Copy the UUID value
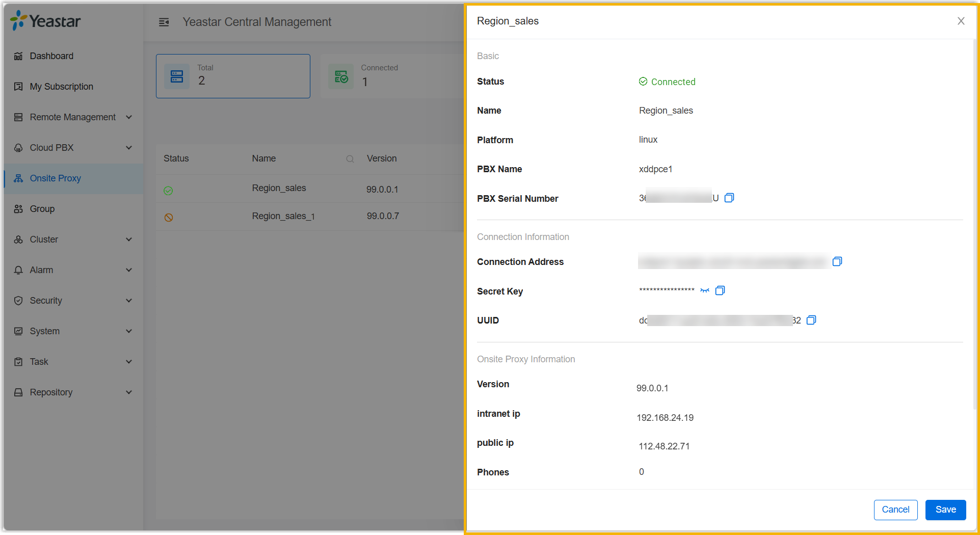The height and width of the screenshot is (535, 980). [x=811, y=320]
